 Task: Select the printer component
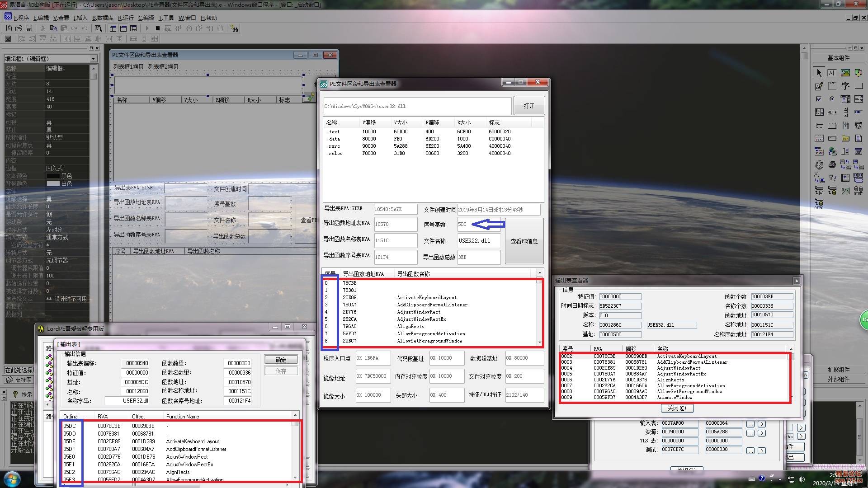(x=832, y=164)
